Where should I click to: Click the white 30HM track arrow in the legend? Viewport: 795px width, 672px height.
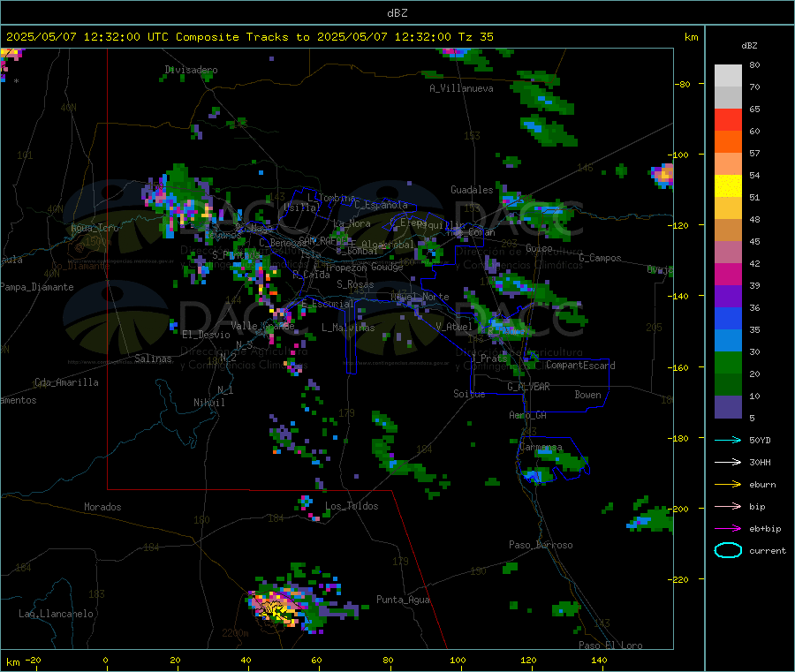click(728, 462)
